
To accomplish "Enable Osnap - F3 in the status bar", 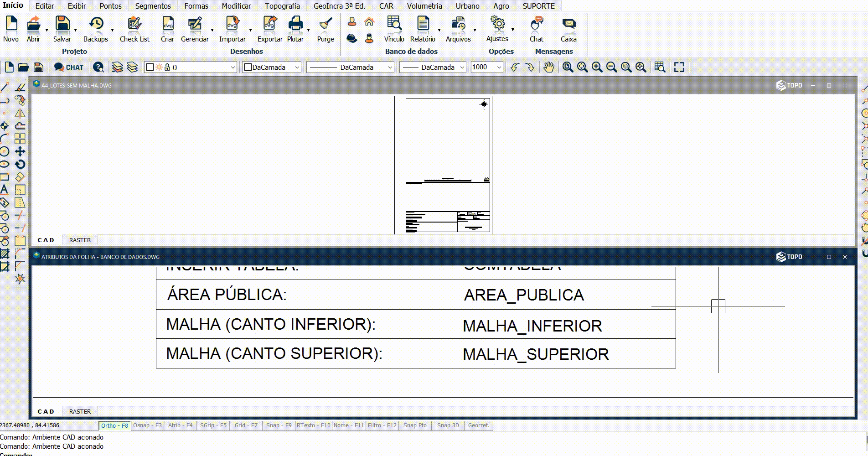I will [x=147, y=425].
